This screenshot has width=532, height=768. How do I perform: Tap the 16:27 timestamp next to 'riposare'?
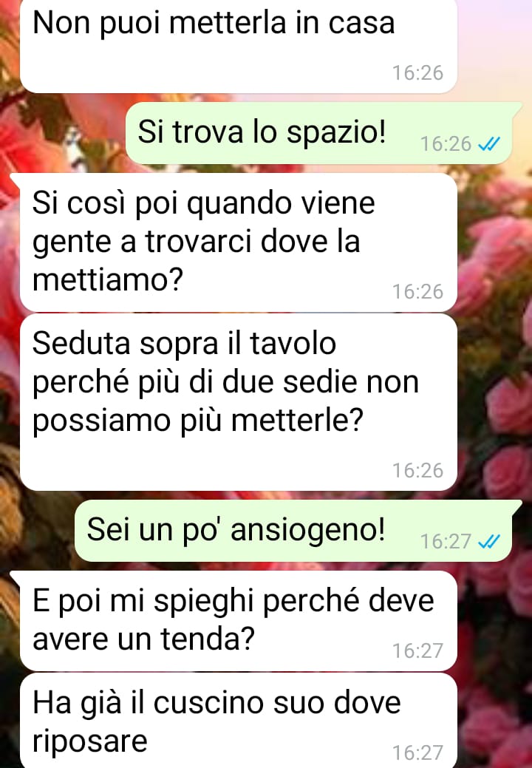[417, 752]
